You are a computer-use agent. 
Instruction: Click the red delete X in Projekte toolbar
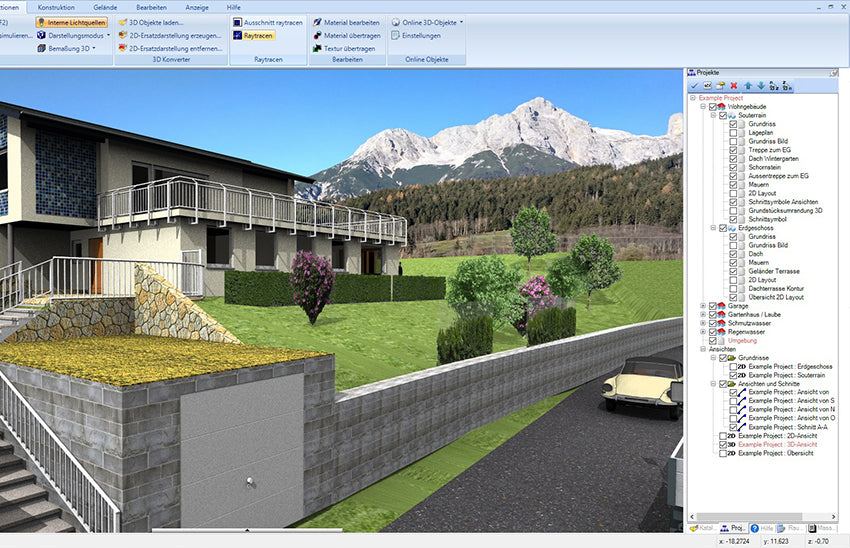734,86
